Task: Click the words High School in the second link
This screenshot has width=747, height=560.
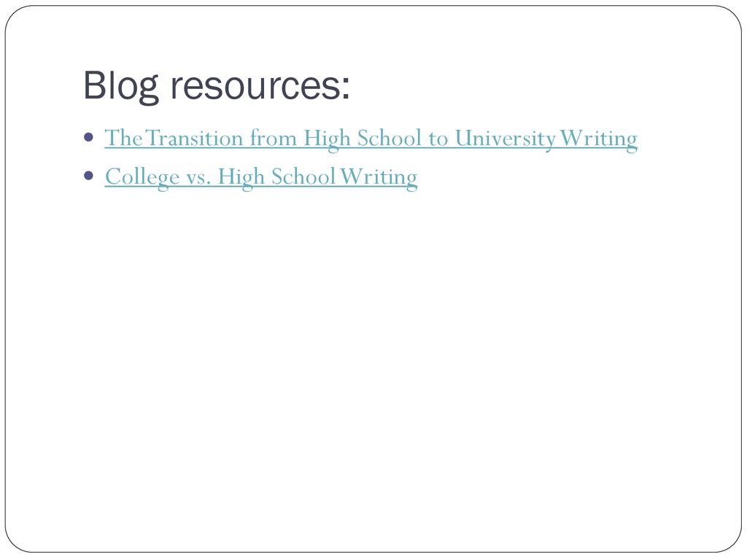Action: pos(276,177)
